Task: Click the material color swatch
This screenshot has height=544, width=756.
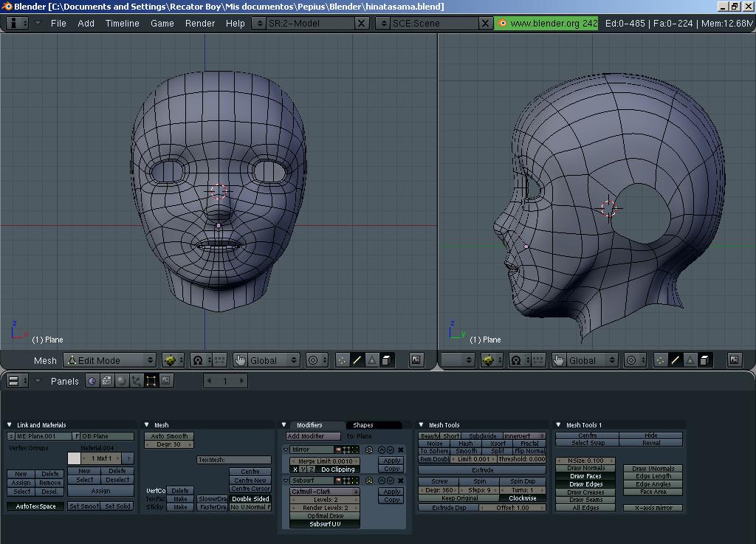Action: [74, 458]
